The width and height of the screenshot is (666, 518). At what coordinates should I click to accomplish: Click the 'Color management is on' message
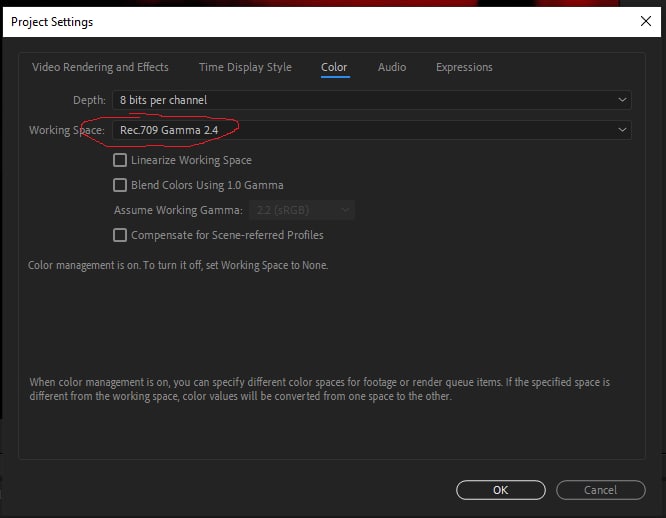coord(178,265)
